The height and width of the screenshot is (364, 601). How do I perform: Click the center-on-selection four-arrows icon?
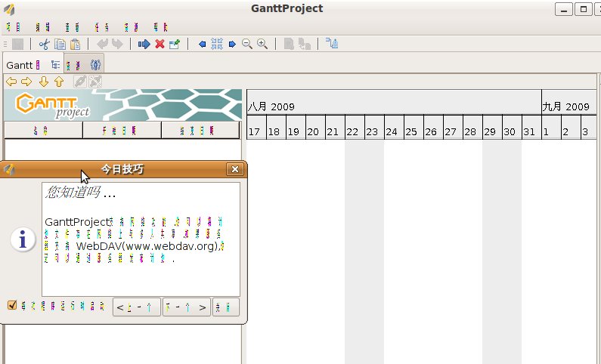(x=217, y=44)
